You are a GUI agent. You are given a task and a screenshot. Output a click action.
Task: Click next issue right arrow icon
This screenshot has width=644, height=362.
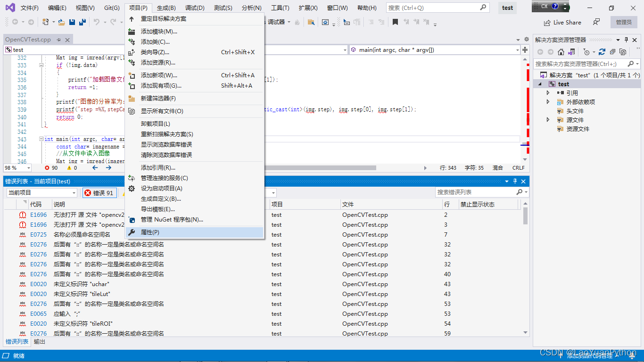pos(108,168)
